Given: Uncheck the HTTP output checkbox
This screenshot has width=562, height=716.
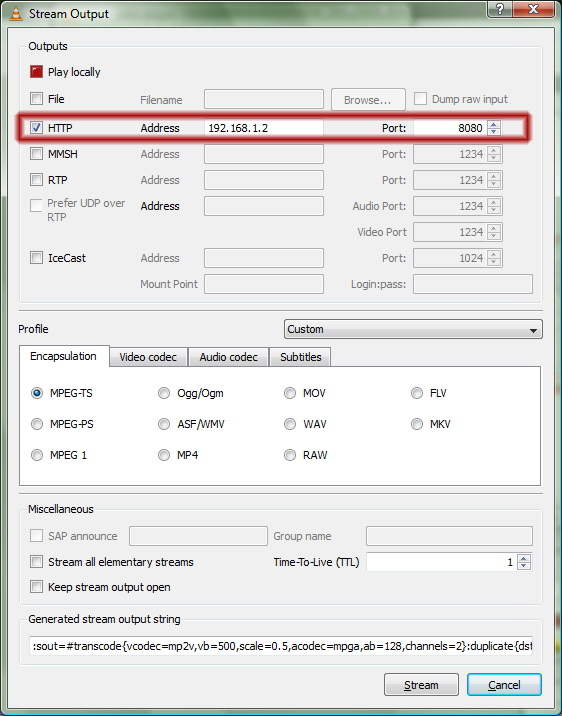Looking at the screenshot, I should click(x=37, y=128).
